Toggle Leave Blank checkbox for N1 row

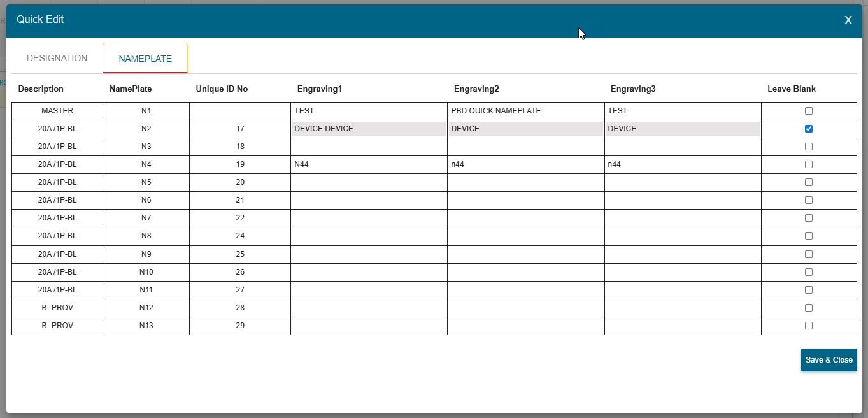pos(809,111)
